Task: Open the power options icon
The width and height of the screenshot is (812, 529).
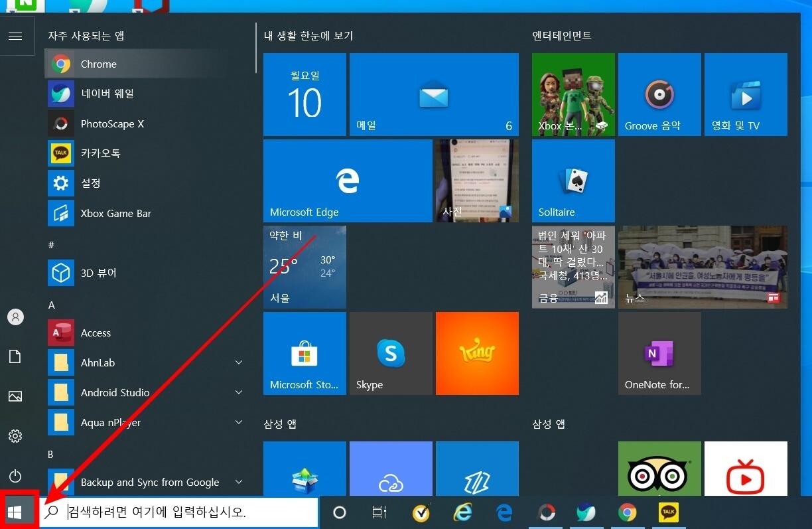Action: 15,476
